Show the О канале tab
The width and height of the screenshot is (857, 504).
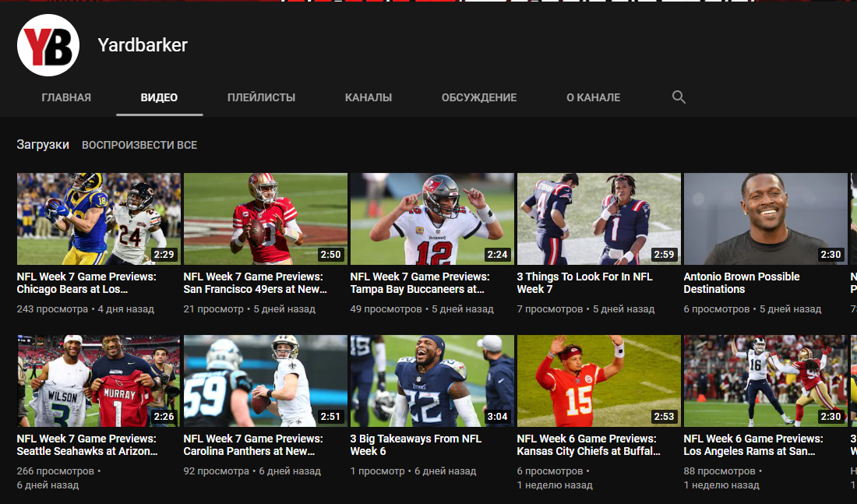(x=593, y=97)
